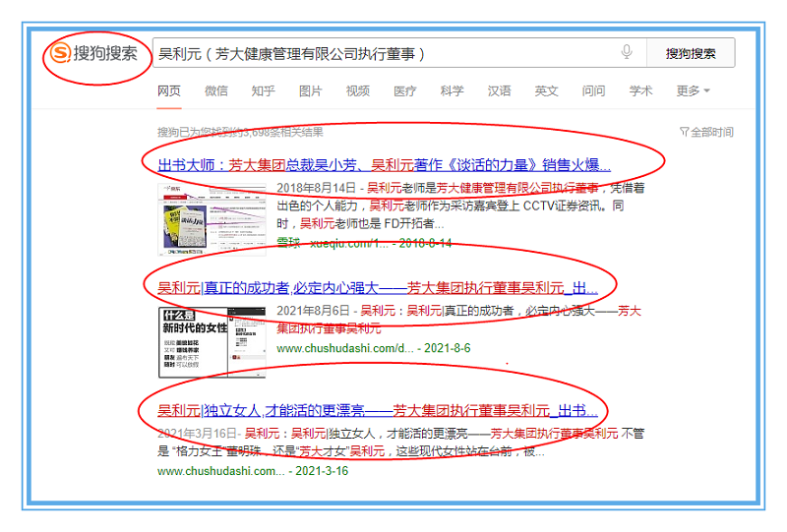Image resolution: width=787 pixels, height=532 pixels.
Task: Switch to the 知乎 tab
Action: (263, 91)
